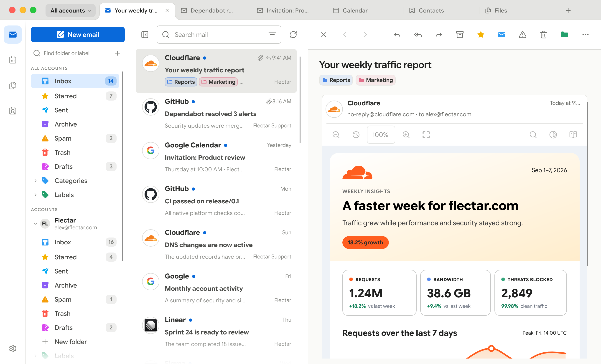The height and width of the screenshot is (364, 601).
Task: Expand the Categories tree item
Action: 35,181
